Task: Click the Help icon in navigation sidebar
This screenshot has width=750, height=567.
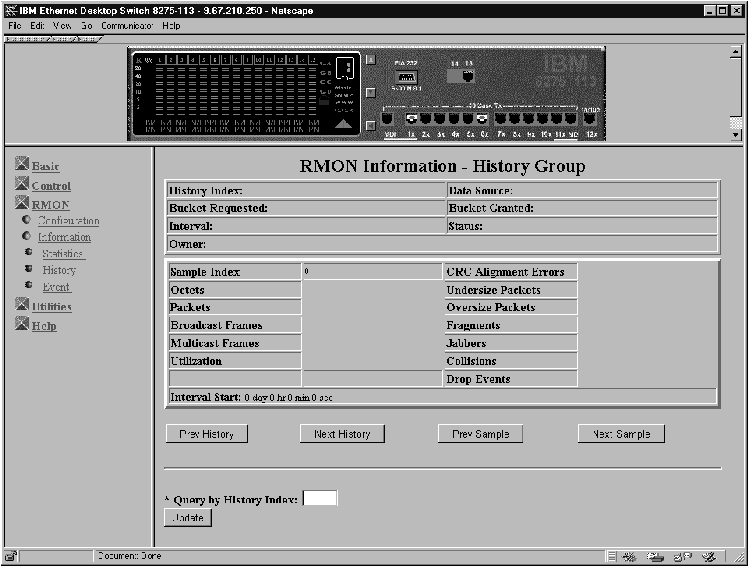Action: click(23, 326)
